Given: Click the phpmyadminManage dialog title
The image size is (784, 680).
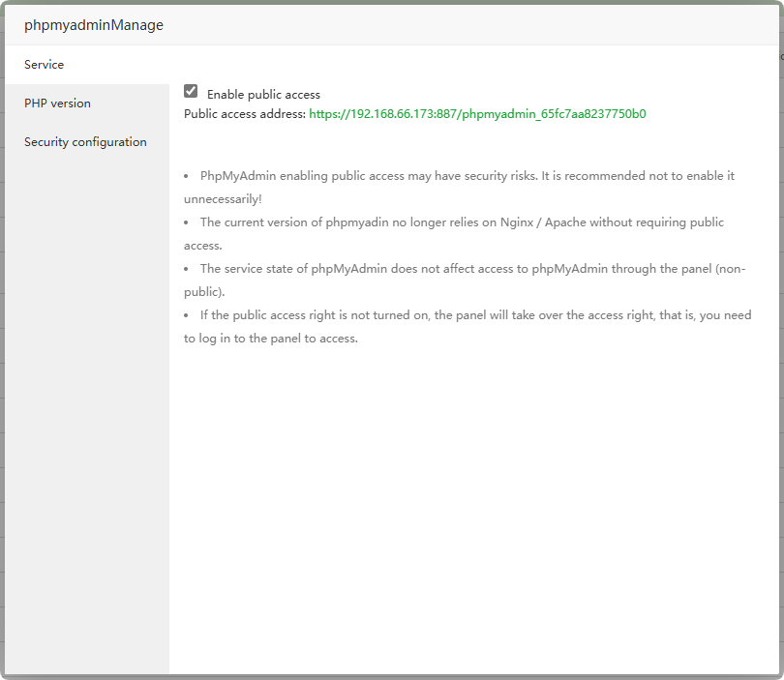Looking at the screenshot, I should [94, 25].
